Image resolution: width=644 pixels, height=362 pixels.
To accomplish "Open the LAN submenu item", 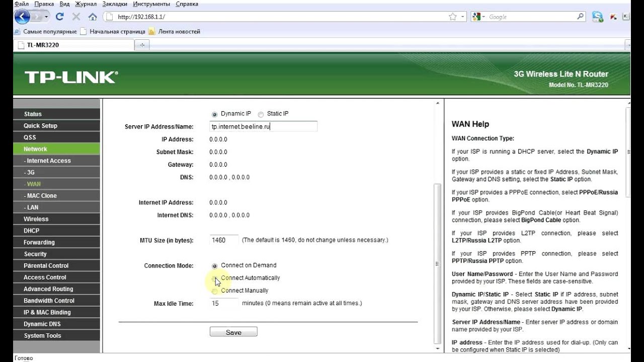I will point(56,207).
